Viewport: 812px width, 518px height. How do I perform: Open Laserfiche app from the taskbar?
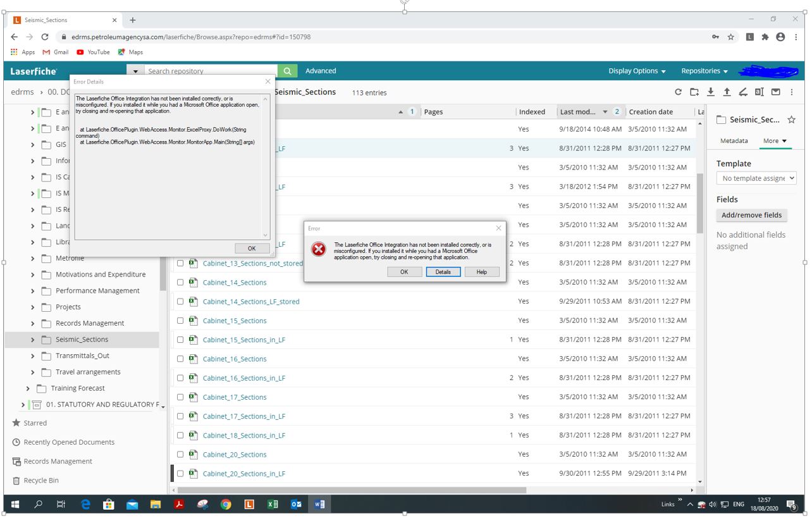click(249, 504)
